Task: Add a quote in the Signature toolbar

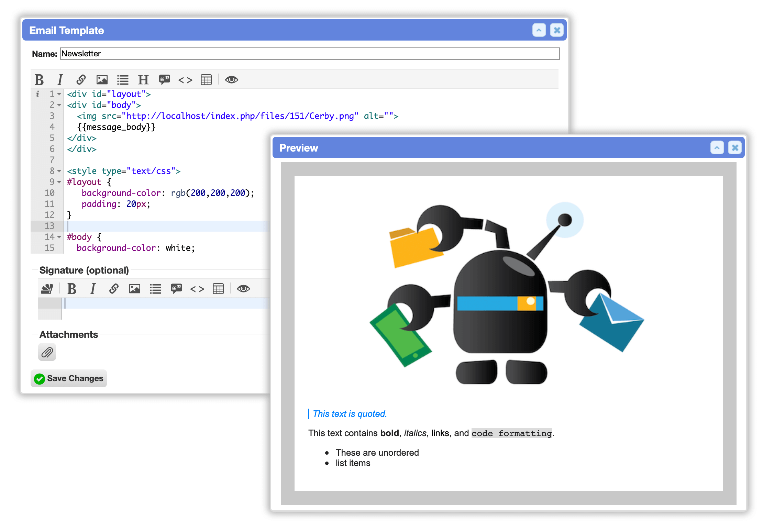Action: [176, 289]
